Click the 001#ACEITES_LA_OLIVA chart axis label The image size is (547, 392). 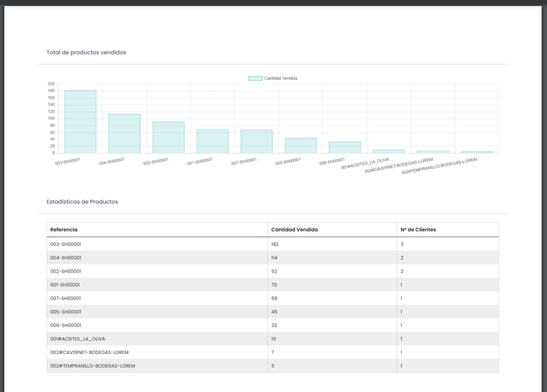[x=365, y=164]
